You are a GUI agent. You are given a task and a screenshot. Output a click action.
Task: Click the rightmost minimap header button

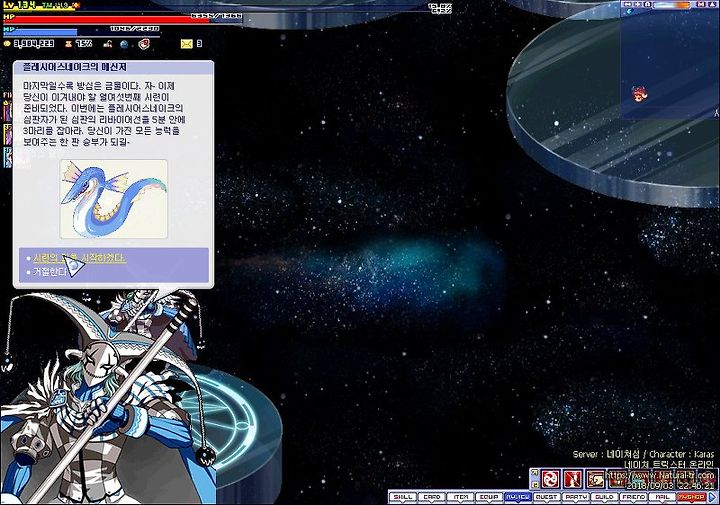coord(712,4)
